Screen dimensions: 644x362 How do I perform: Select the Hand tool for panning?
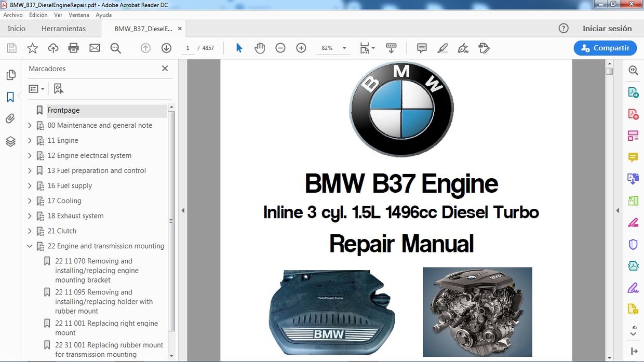[260, 48]
